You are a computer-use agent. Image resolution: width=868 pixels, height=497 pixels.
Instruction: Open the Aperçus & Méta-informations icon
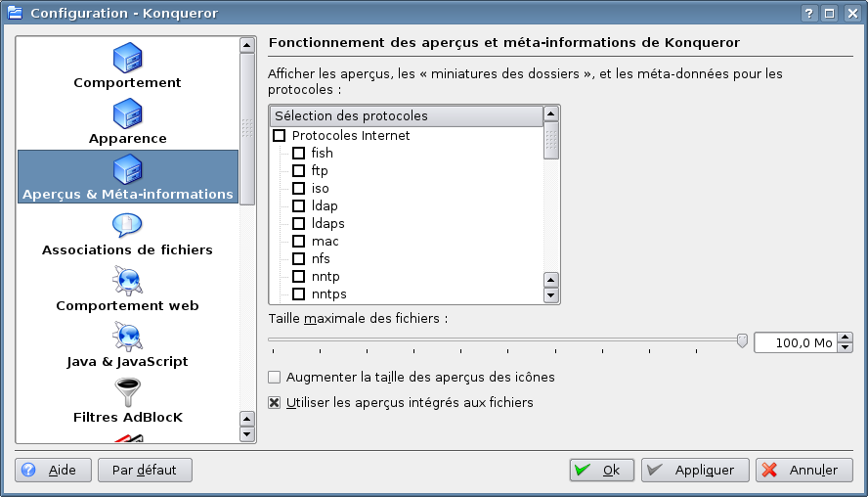(127, 171)
